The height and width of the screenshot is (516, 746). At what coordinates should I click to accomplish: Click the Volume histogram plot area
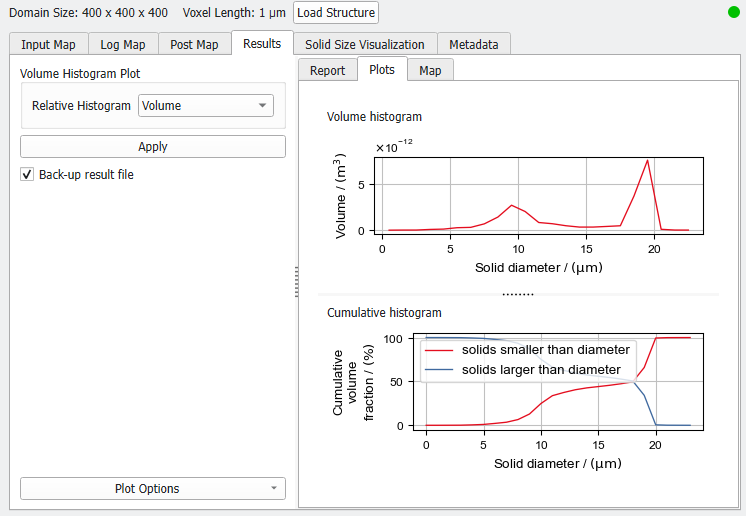(x=539, y=196)
